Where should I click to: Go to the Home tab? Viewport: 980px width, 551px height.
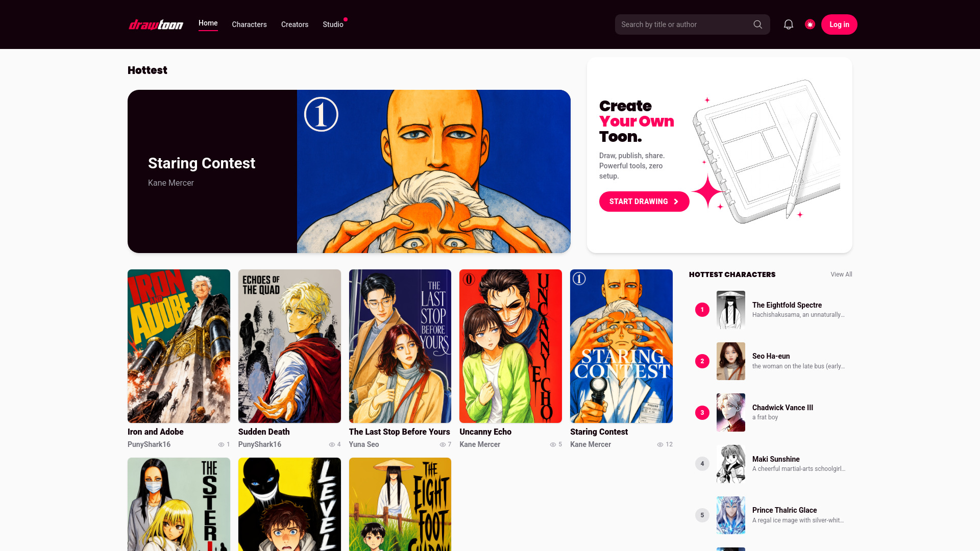(x=208, y=23)
